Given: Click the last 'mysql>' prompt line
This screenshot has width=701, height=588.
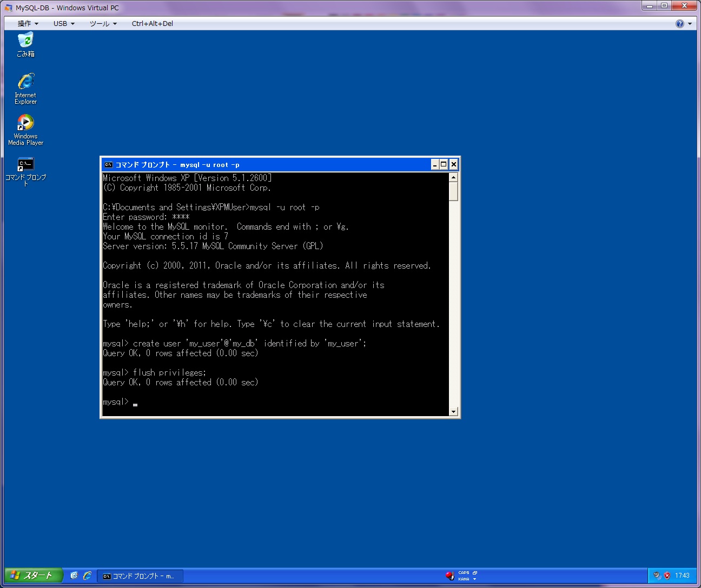Looking at the screenshot, I should click(x=120, y=402).
